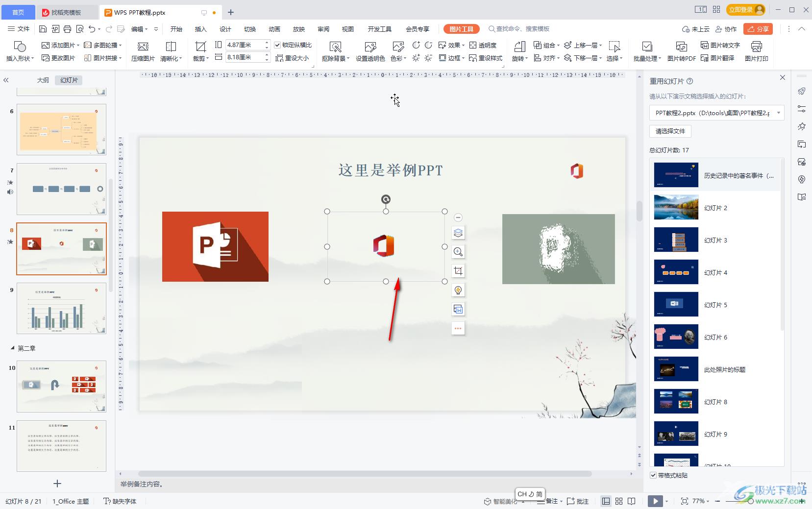The image size is (812, 509).
Task: Click Picture to Text tool
Action: tap(720, 45)
